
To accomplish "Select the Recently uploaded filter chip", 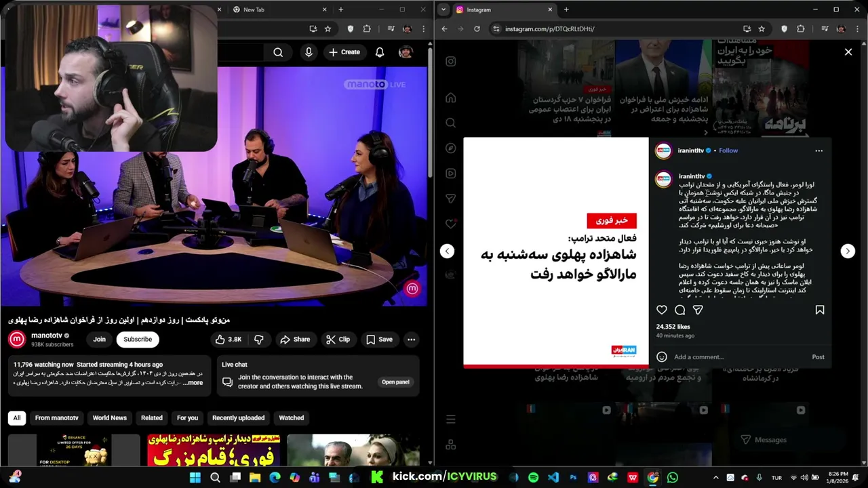I will pos(239,418).
